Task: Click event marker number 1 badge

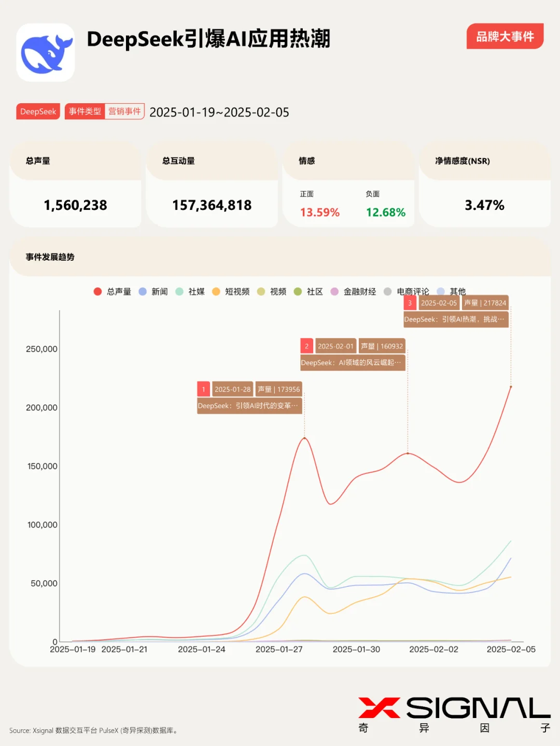Action: [x=203, y=389]
